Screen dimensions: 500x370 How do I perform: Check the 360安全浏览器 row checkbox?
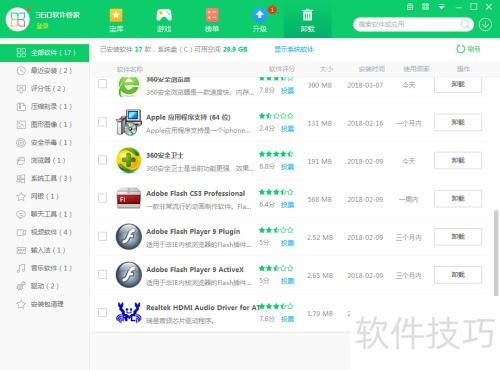click(103, 83)
